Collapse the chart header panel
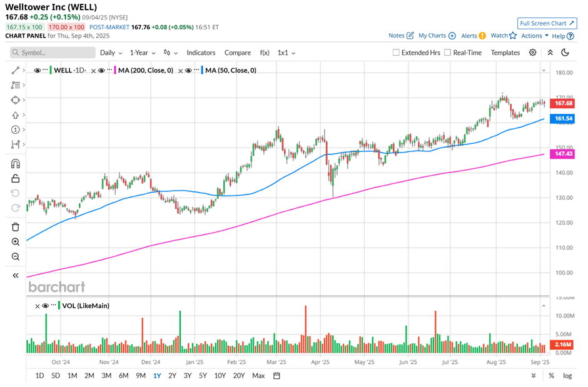588x387 pixels. click(x=550, y=53)
